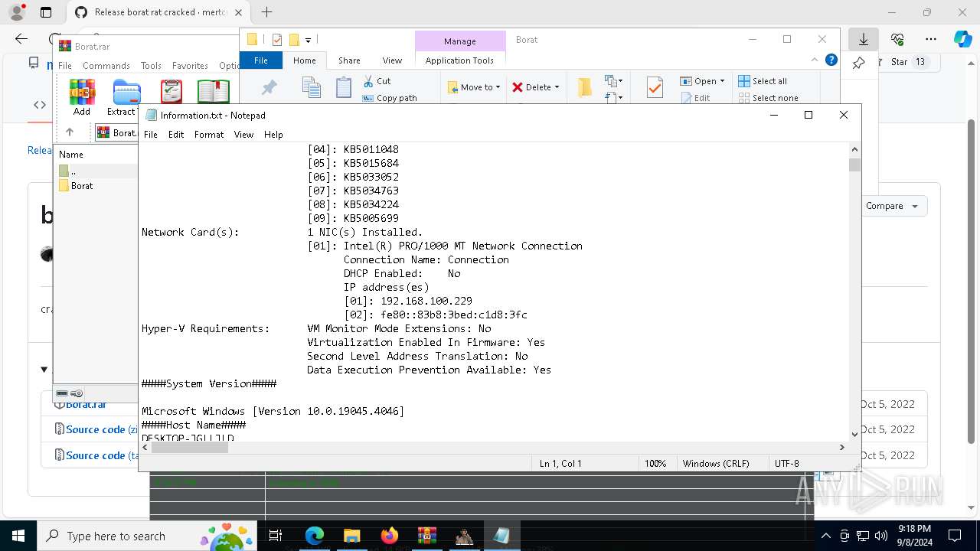Click the Paste icon in Explorer ribbon
Image resolution: width=980 pixels, height=551 pixels.
(x=344, y=87)
